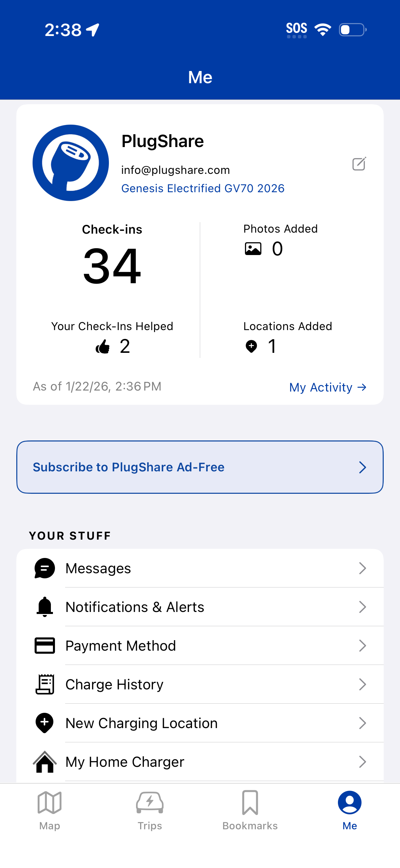The image size is (400, 868).
Task: Switch to the Trips tab
Action: pyautogui.click(x=150, y=810)
